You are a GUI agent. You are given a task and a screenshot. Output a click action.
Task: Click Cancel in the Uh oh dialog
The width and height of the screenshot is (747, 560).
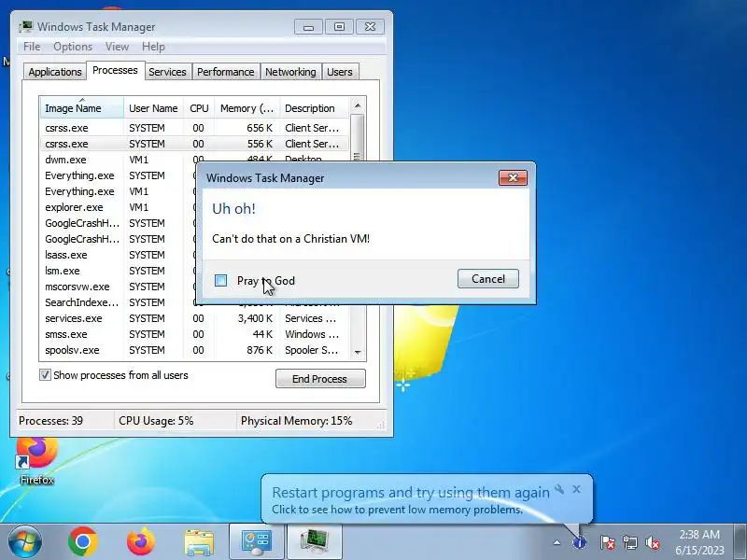point(487,278)
